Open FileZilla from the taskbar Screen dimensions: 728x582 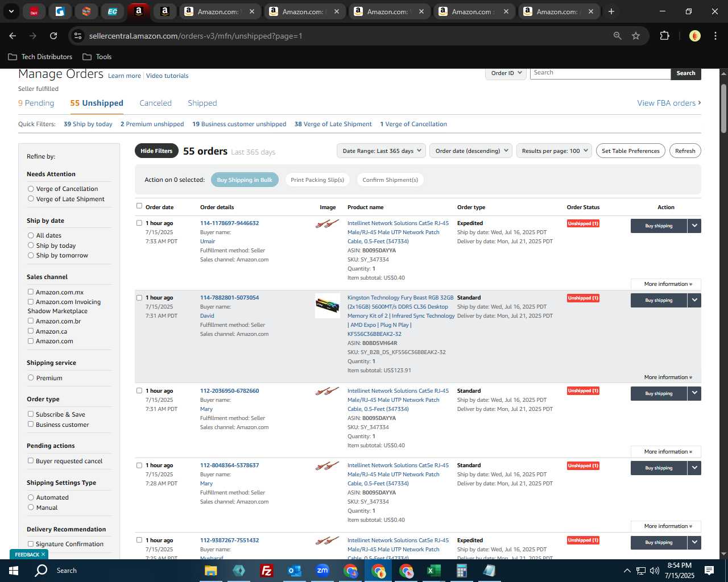[266, 571]
